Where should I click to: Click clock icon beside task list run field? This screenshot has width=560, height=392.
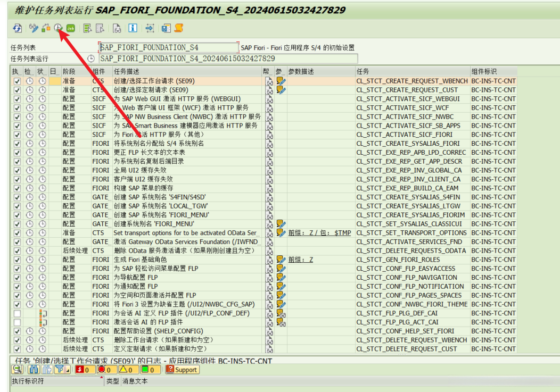[91, 59]
